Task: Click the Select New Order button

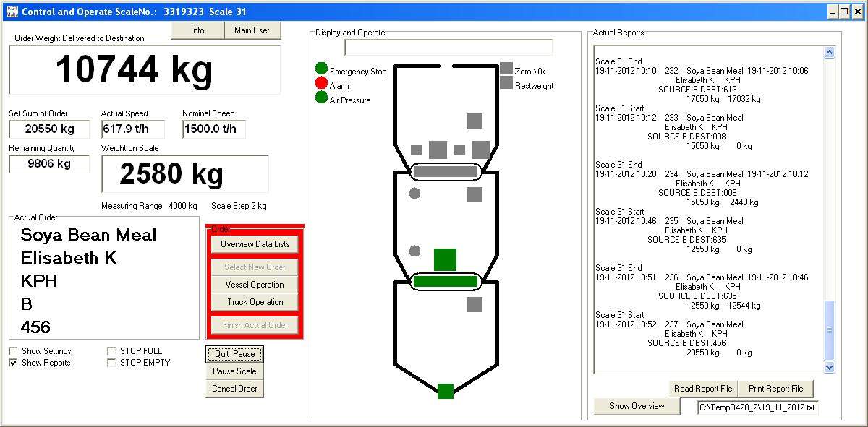Action: click(x=255, y=267)
